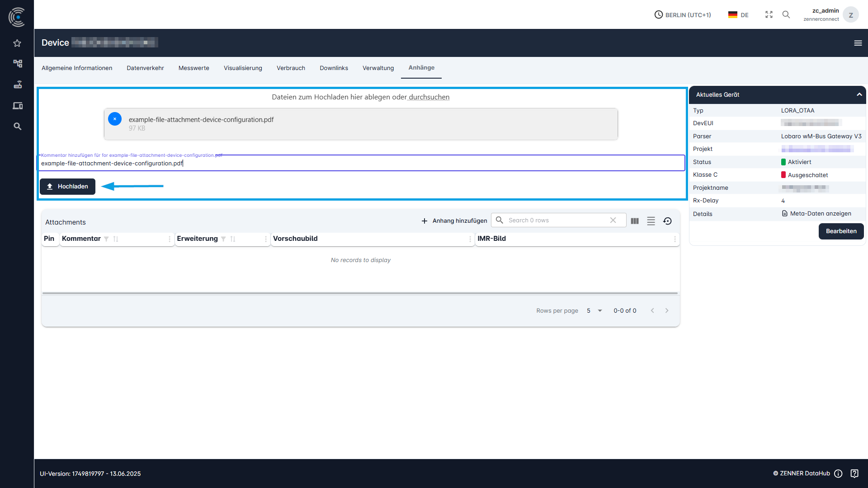Open the devices sidebar icon

click(x=17, y=106)
